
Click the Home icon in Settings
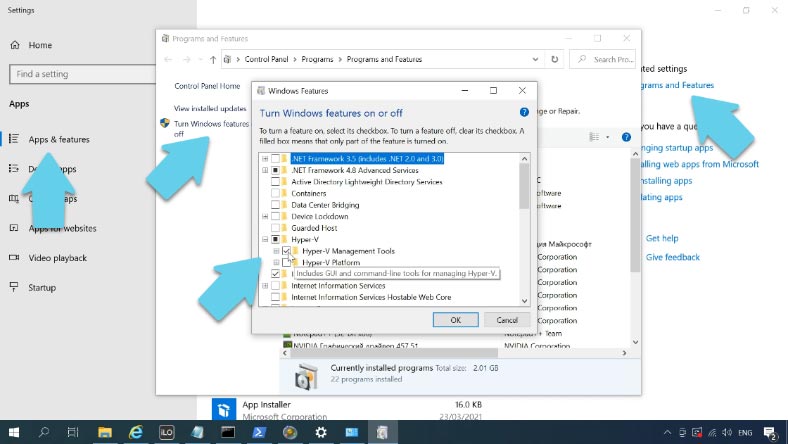[15, 45]
